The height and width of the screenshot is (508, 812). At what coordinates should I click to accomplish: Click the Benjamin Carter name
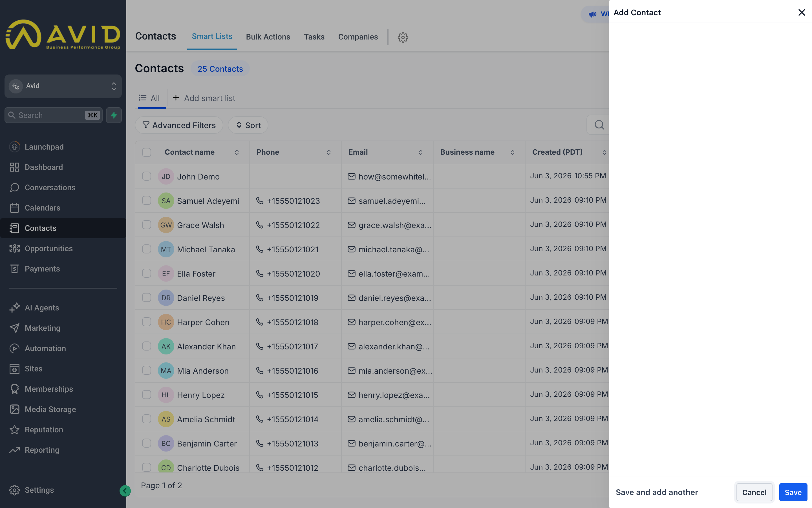click(x=207, y=443)
